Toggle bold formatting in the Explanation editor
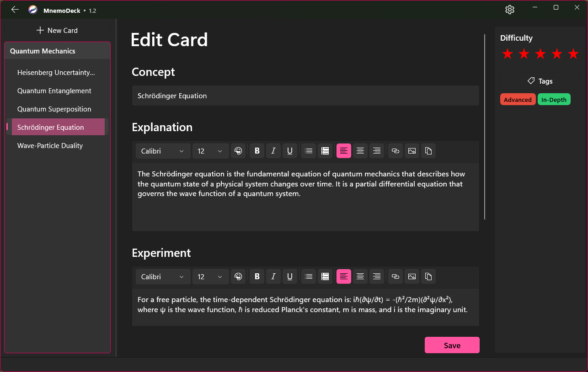588x372 pixels. 257,151
